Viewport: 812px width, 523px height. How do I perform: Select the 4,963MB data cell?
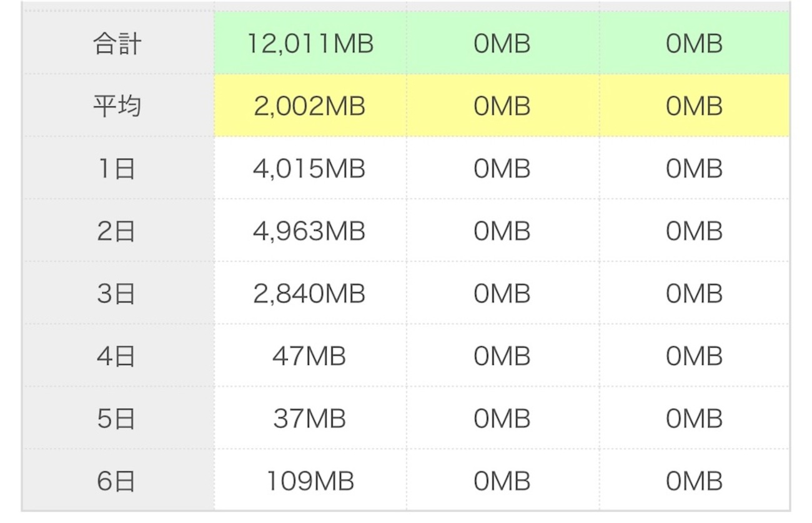pos(310,232)
